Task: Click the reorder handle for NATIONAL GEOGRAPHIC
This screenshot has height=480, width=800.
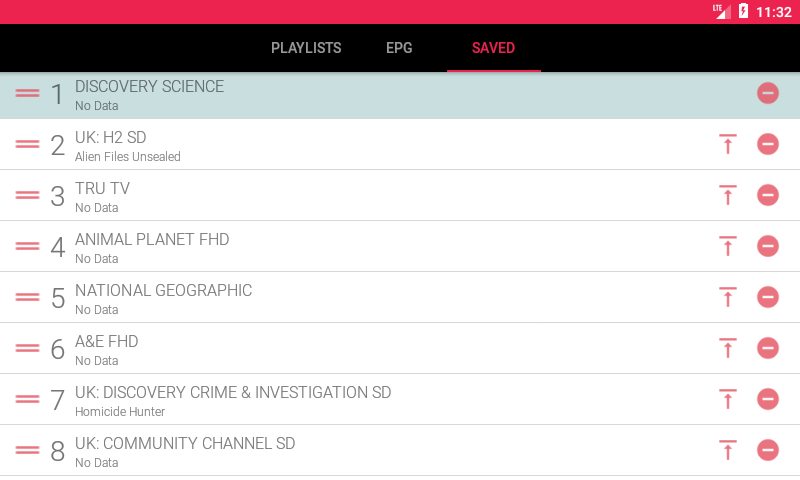Action: pos(28,297)
